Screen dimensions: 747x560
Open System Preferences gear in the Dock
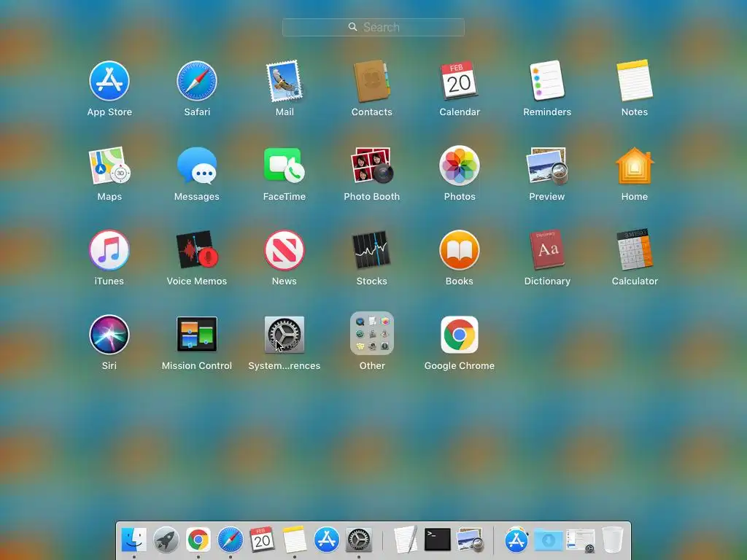358,540
